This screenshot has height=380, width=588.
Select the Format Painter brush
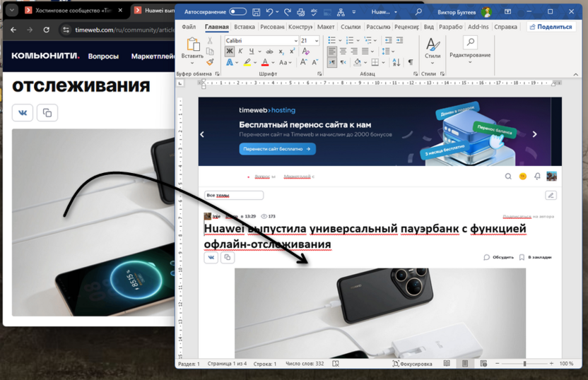(210, 62)
